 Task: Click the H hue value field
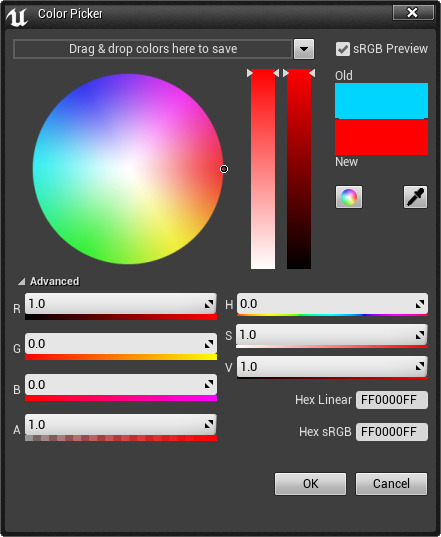click(332, 303)
